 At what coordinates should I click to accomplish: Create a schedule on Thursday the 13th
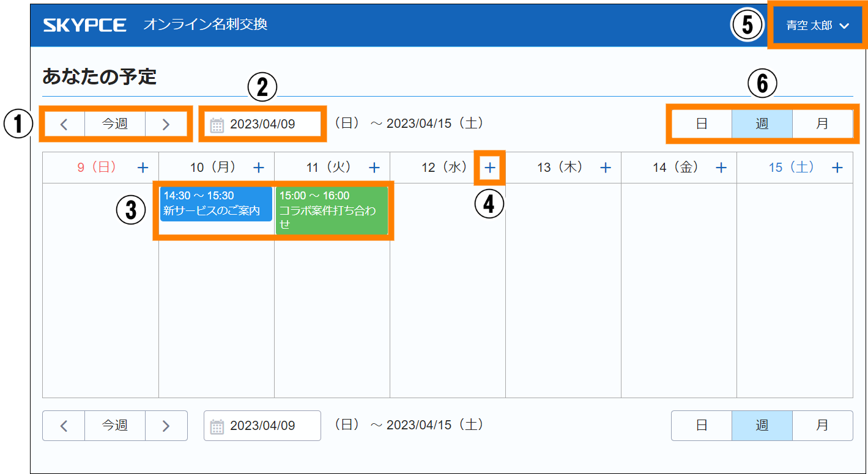click(x=606, y=168)
